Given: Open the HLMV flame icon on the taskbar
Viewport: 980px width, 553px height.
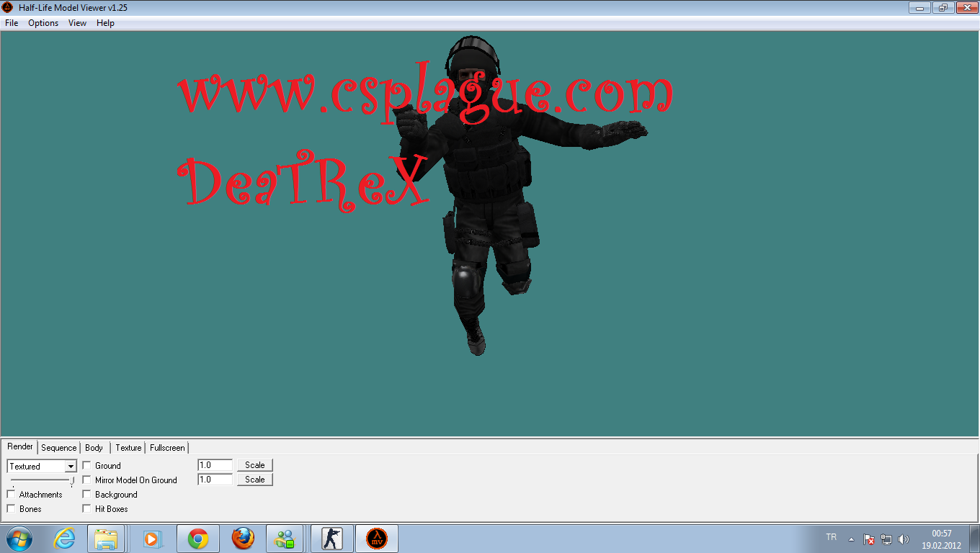Looking at the screenshot, I should [x=377, y=538].
